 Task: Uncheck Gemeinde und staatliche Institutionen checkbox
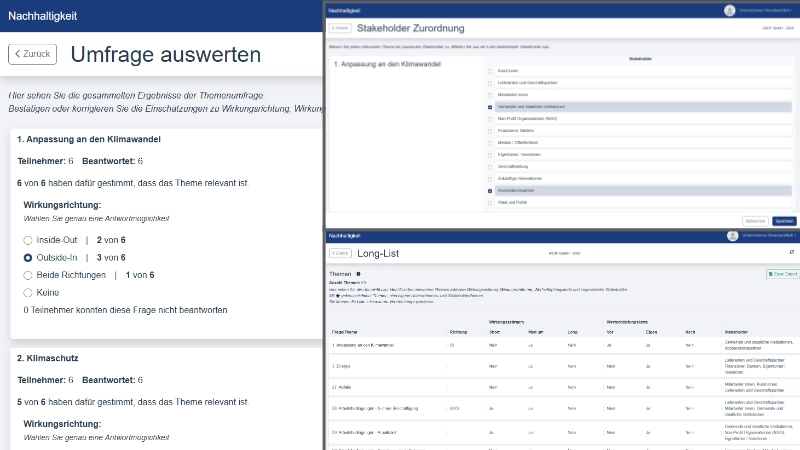tap(489, 106)
